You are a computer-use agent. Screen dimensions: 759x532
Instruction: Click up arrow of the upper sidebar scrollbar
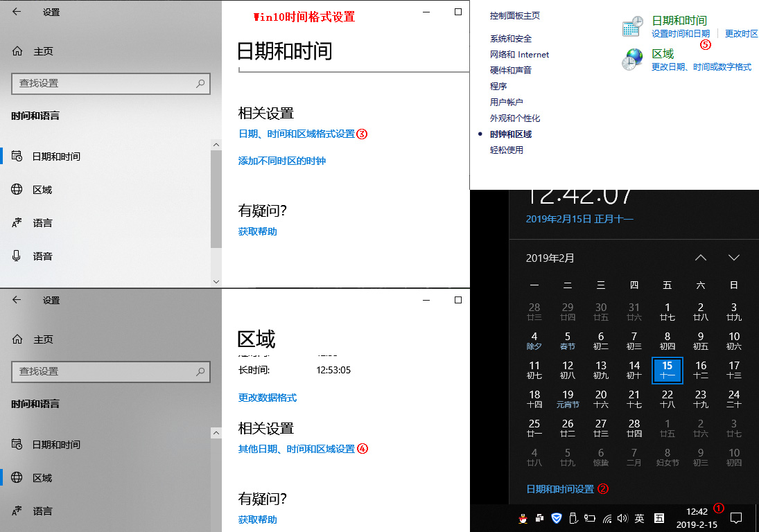(216, 145)
